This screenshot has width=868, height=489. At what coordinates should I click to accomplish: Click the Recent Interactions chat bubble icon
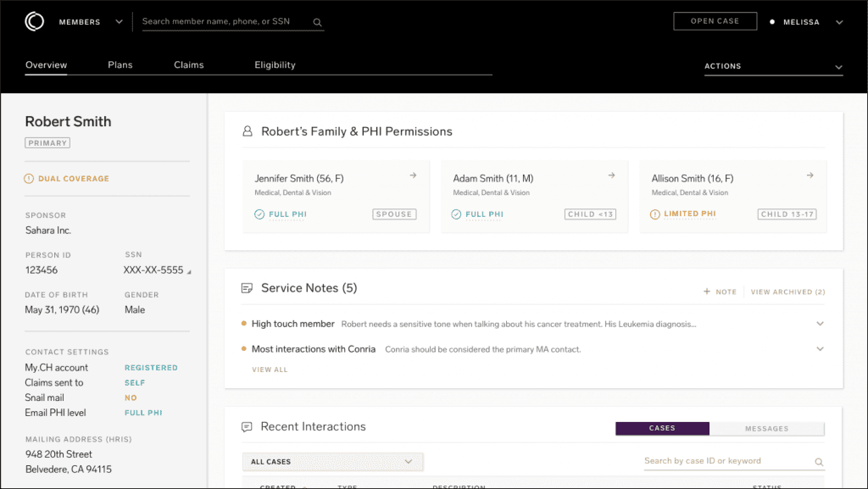coord(247,428)
